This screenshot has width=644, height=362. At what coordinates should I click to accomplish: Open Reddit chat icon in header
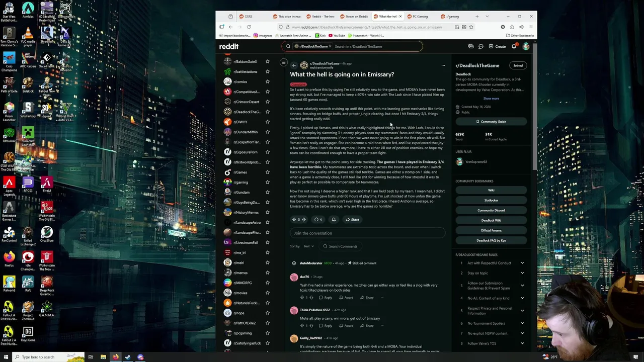480,46
